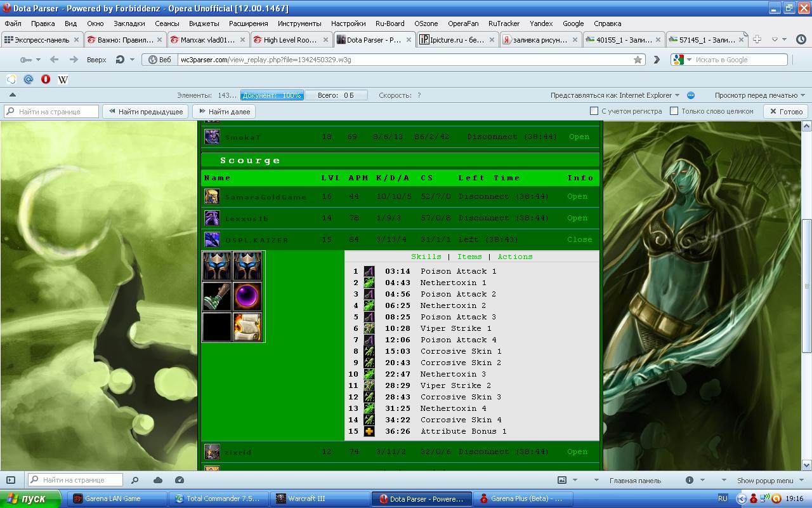Enable the 'С учетом регистра' checkbox
The image size is (812, 508).
point(594,111)
